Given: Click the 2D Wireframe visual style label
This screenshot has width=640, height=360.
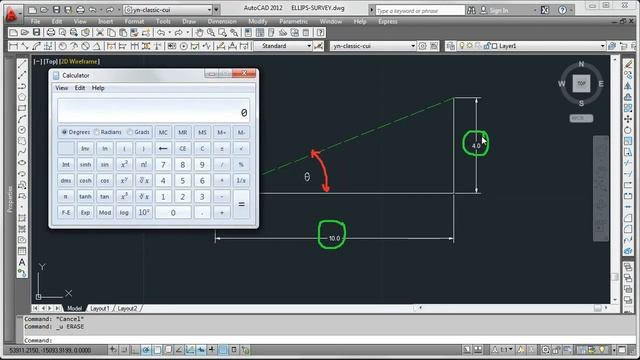Looking at the screenshot, I should point(79,61).
